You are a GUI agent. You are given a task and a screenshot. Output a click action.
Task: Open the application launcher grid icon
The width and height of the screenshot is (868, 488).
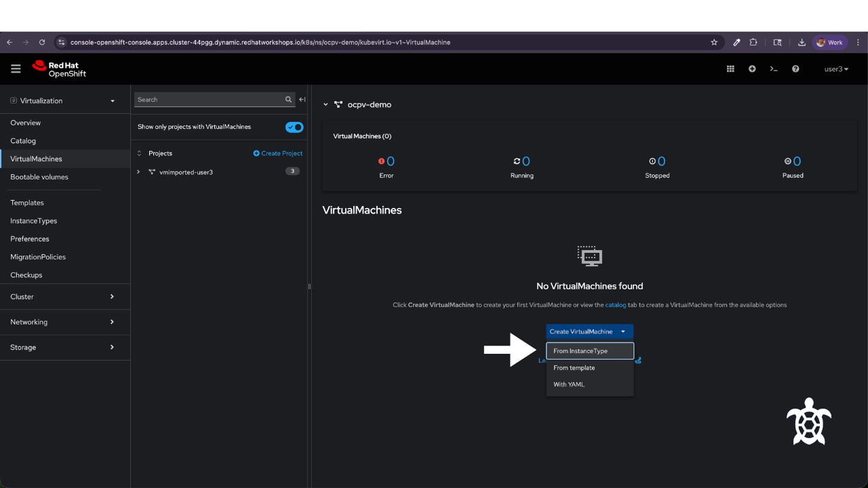(x=730, y=69)
